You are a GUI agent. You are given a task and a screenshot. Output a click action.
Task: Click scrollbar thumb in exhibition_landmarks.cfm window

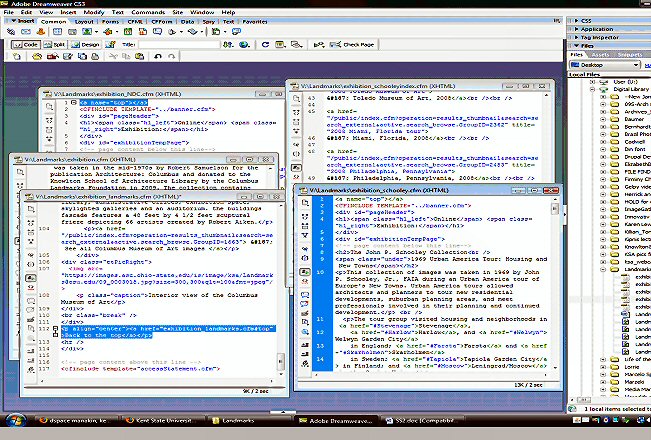[281, 361]
